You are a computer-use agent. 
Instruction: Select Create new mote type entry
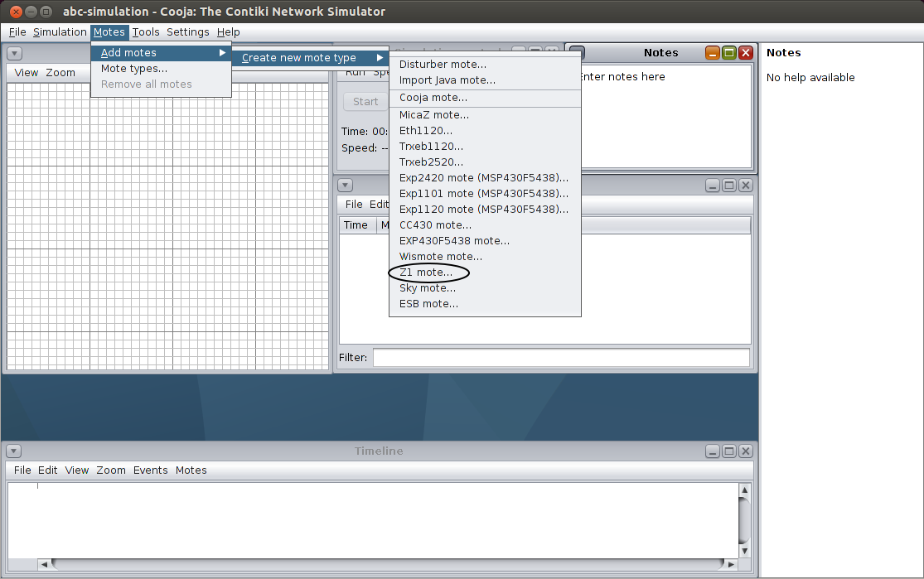[311, 58]
